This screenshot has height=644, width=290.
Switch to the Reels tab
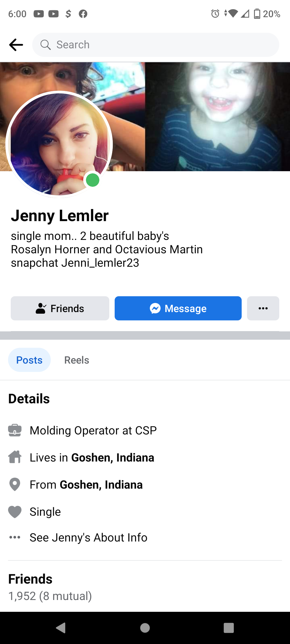point(77,360)
